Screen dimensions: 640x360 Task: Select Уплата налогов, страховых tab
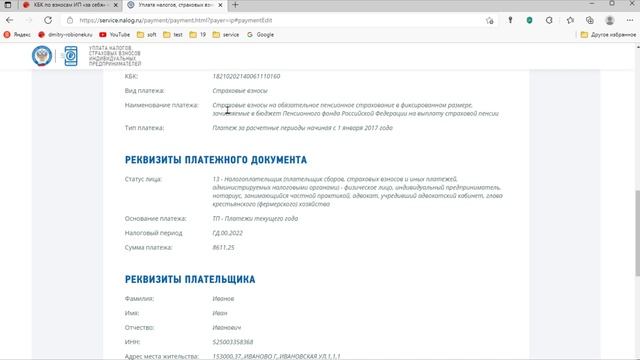point(176,5)
